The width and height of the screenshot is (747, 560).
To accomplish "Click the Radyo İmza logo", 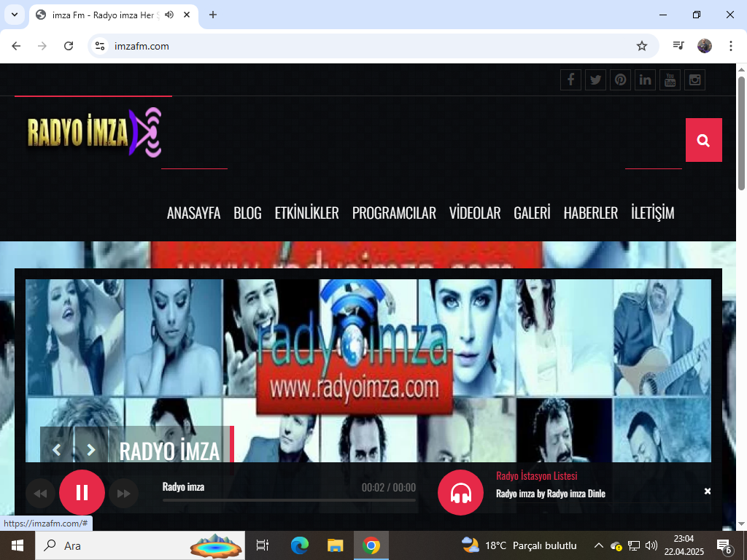I will (94, 132).
